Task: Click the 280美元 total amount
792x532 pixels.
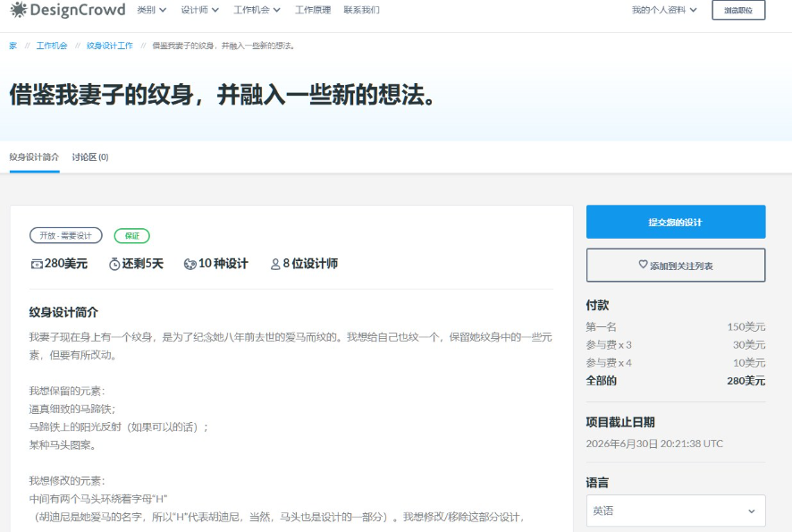Action: tap(746, 381)
